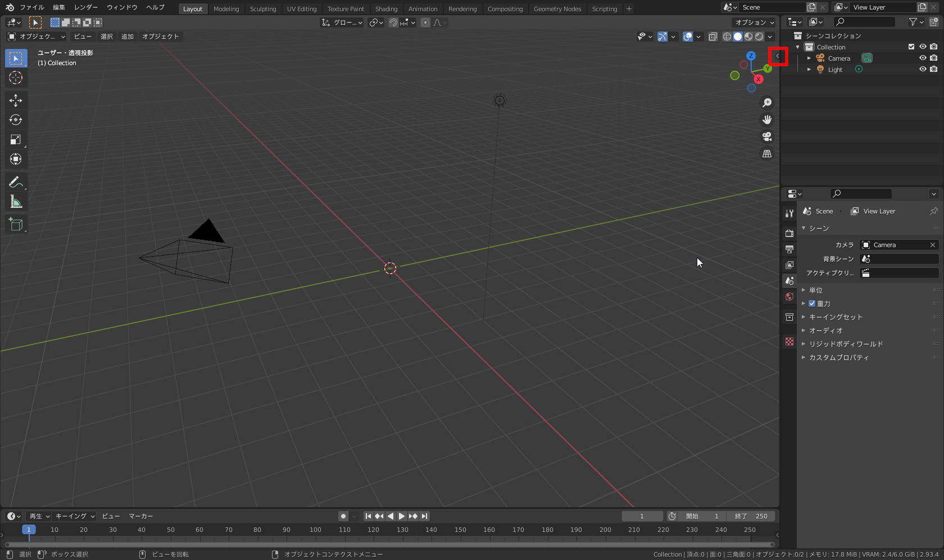Viewport: 944px width, 560px height.
Task: Hide Light in viewport via eye icon
Action: tap(923, 69)
